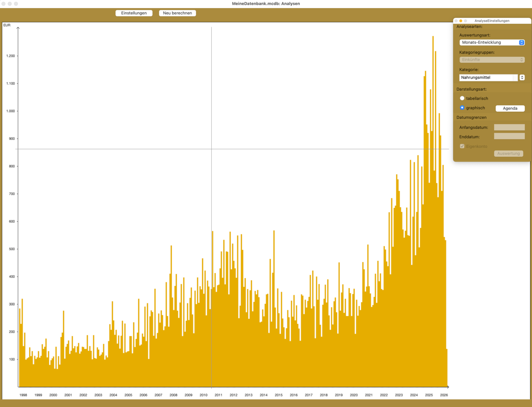This screenshot has height=407, width=532.
Task: Click the 2011 year label on axis
Action: pyautogui.click(x=218, y=395)
